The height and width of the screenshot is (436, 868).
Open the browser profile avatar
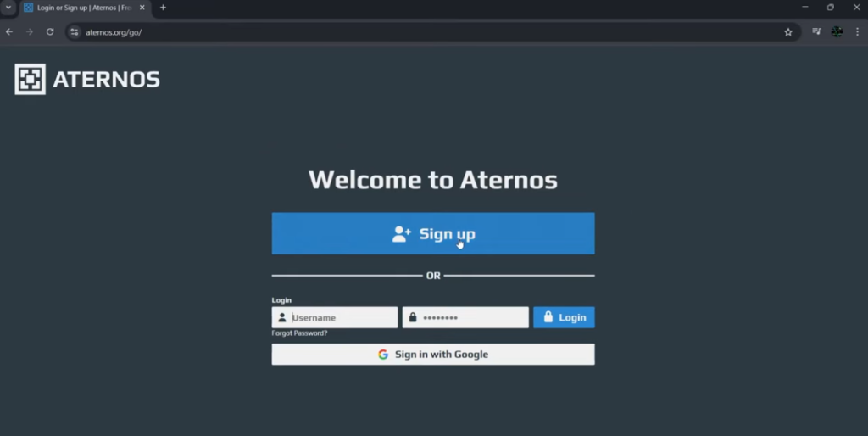click(837, 32)
